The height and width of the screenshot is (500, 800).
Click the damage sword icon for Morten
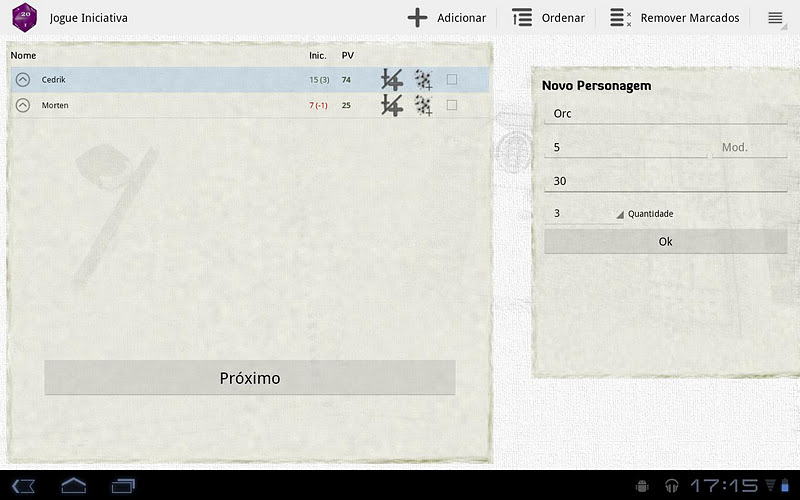coord(392,105)
